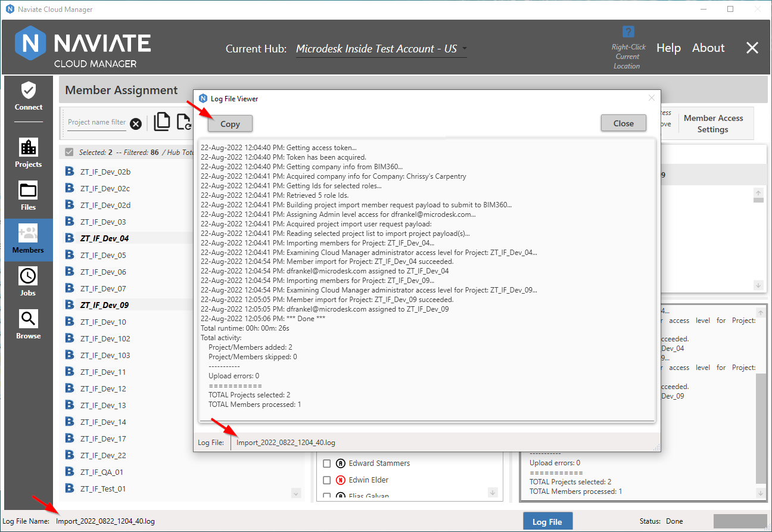
Task: Open Member Access Settings
Action: (x=713, y=123)
